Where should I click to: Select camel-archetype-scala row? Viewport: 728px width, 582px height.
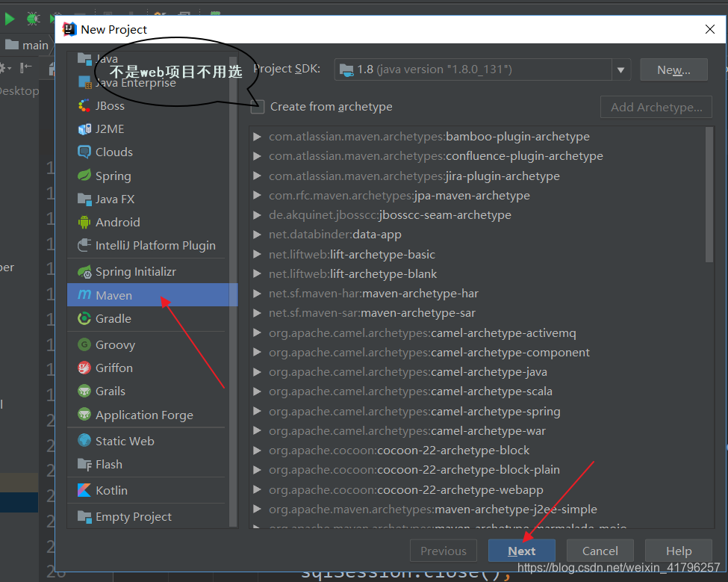[477, 391]
